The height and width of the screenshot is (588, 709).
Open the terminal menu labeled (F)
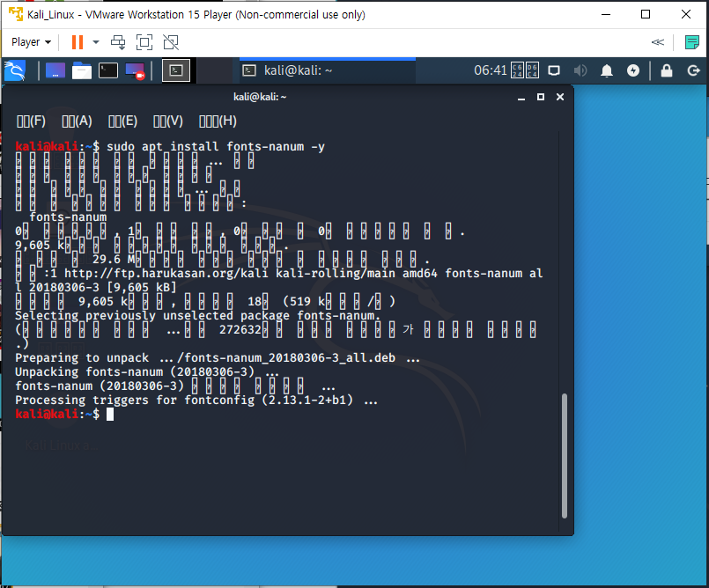[31, 121]
